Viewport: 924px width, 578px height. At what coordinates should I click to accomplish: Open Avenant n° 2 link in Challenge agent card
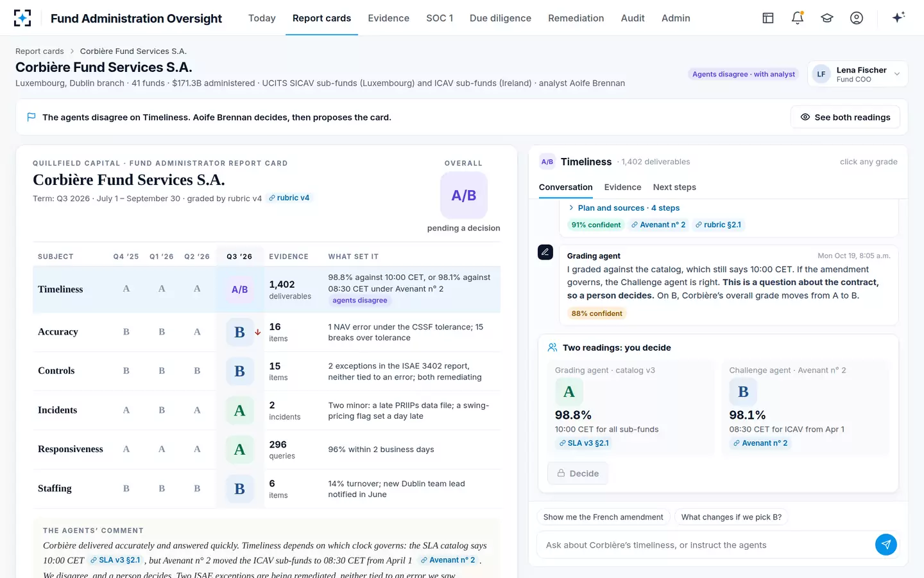tap(760, 443)
